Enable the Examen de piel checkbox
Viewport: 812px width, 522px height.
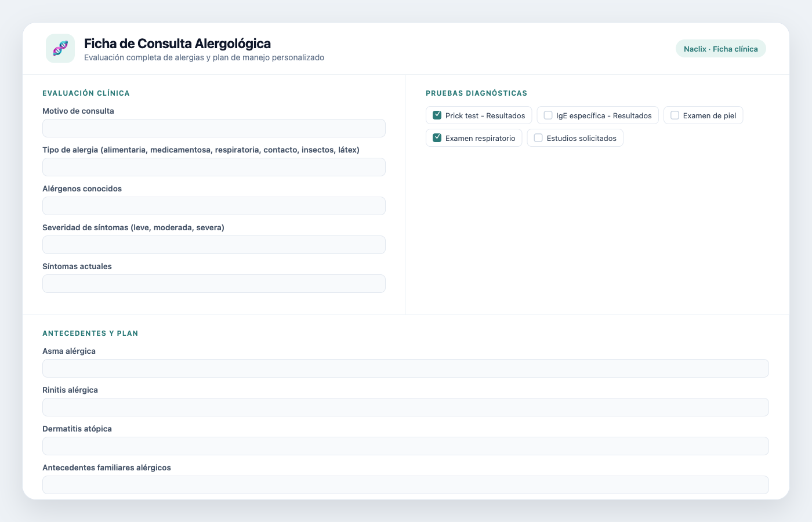point(675,115)
